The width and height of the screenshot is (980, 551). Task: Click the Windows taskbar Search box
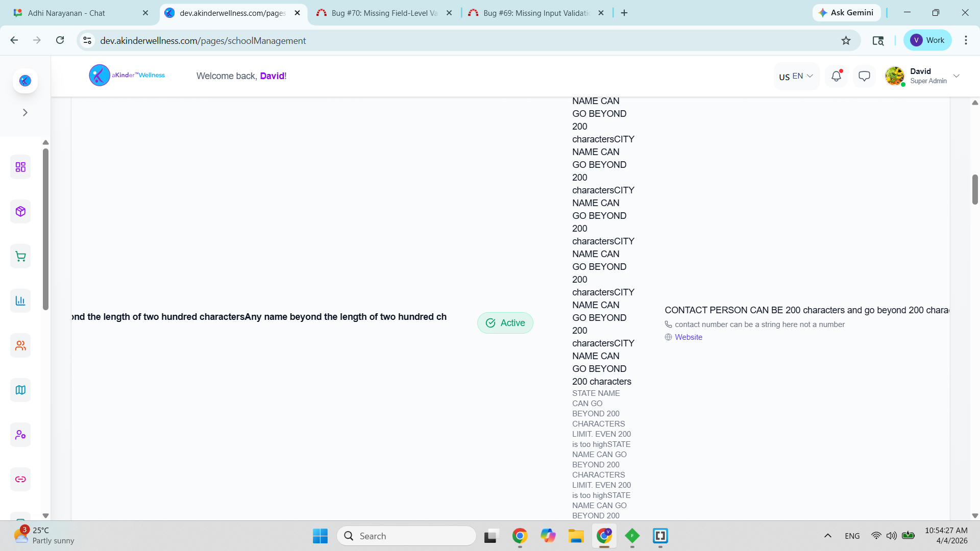pyautogui.click(x=406, y=536)
